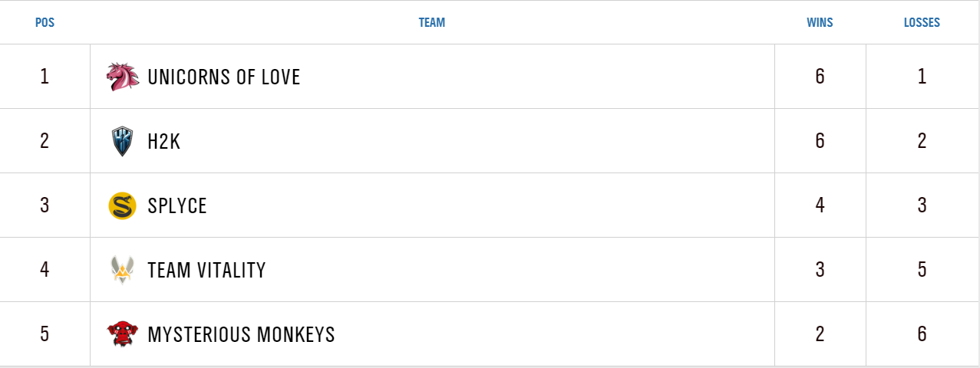
Task: Click the Mysterious Monkeys logo
Action: coord(123,334)
